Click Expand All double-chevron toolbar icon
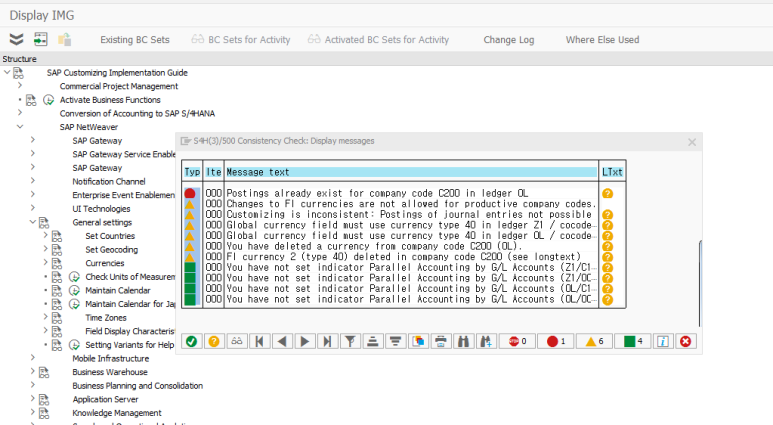Screen dimensions: 773x425 [16, 39]
